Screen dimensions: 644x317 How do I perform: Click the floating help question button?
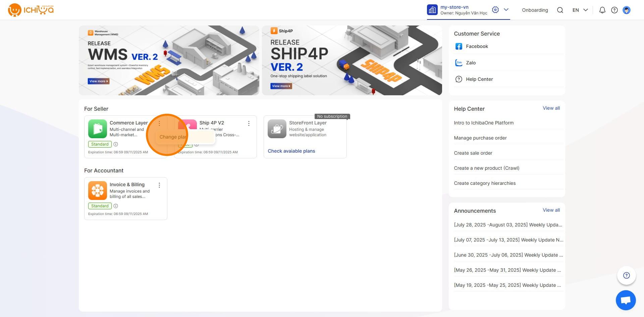[x=626, y=275]
